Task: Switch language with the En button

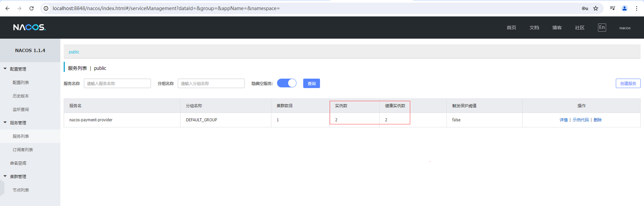Action: coord(602,28)
